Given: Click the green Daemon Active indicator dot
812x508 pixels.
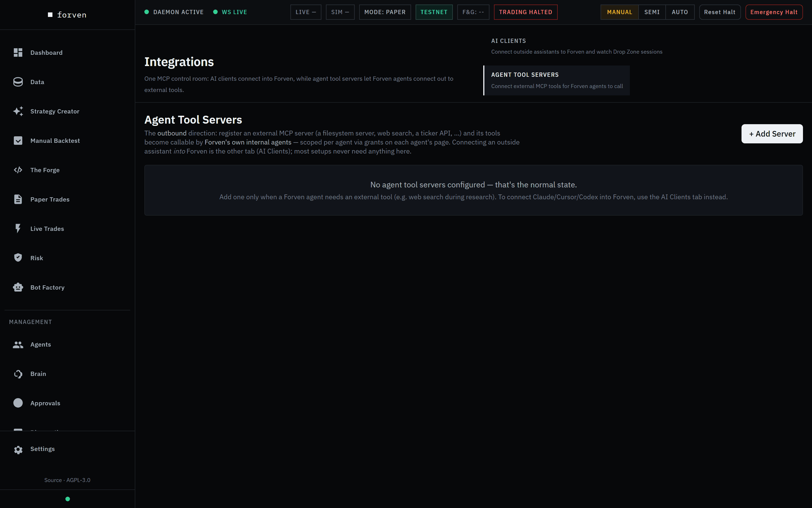Looking at the screenshot, I should 147,12.
